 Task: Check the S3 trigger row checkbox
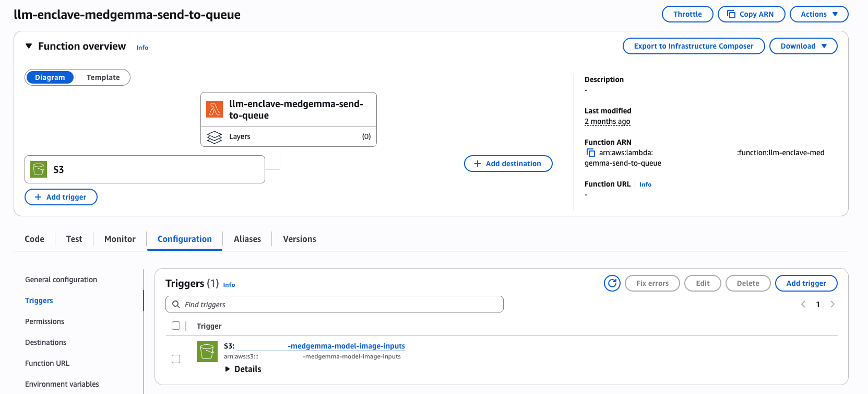(x=176, y=359)
